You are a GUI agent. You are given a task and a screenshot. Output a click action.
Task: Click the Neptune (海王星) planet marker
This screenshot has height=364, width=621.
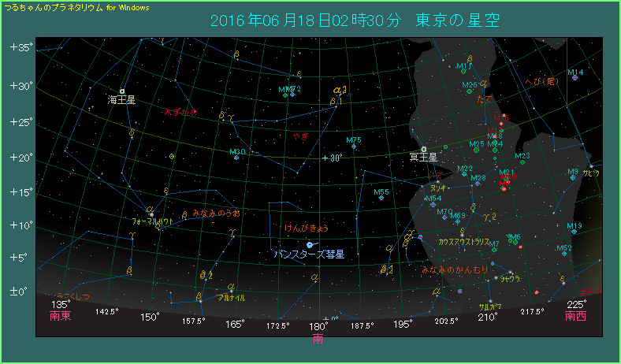coord(122,91)
